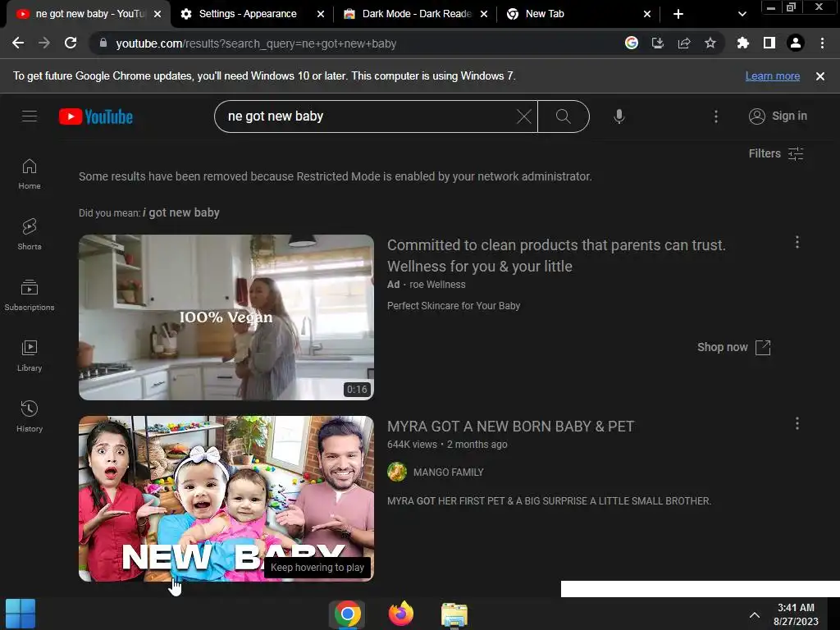
Task: Open Library in the sidebar
Action: pyautogui.click(x=30, y=356)
